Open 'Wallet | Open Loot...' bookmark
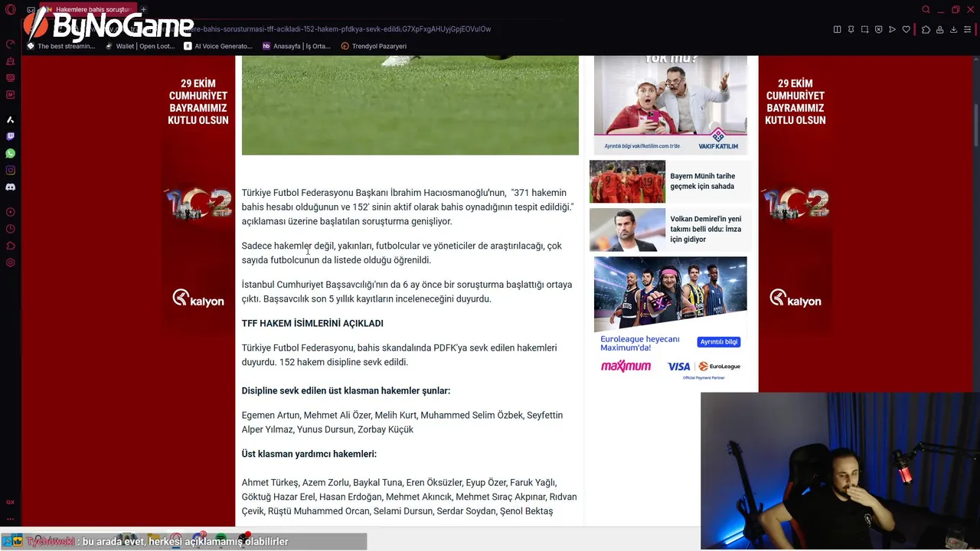The width and height of the screenshot is (980, 551). click(140, 46)
